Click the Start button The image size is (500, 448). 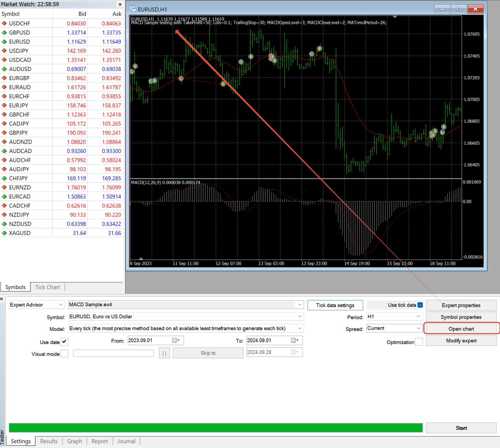[461, 428]
